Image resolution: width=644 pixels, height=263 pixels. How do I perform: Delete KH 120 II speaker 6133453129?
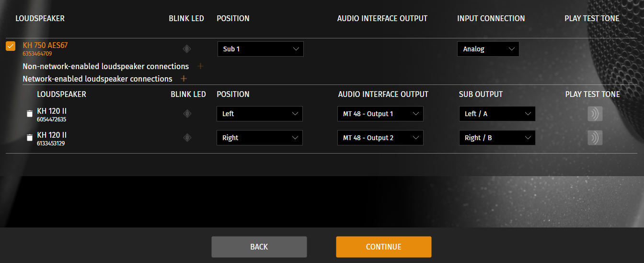click(29, 138)
